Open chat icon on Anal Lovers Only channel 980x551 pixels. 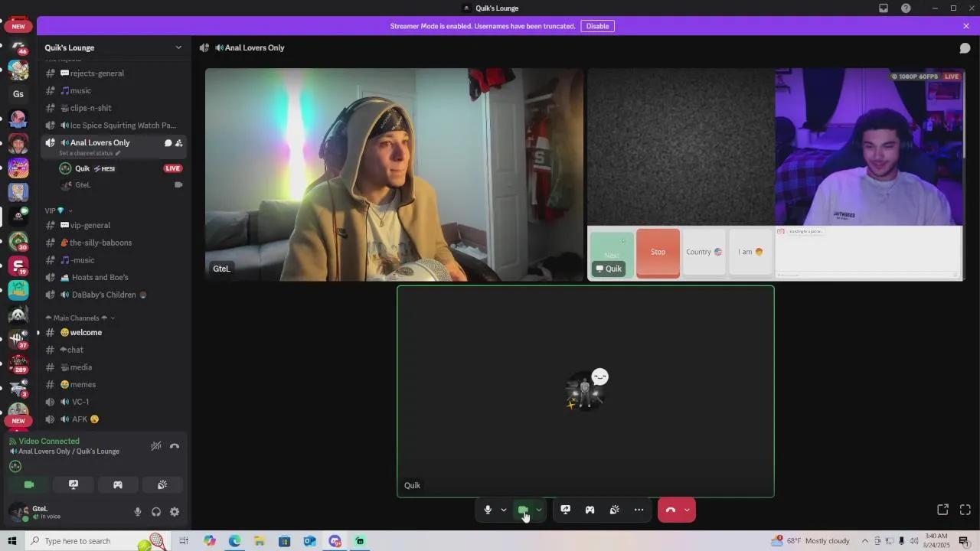click(168, 143)
